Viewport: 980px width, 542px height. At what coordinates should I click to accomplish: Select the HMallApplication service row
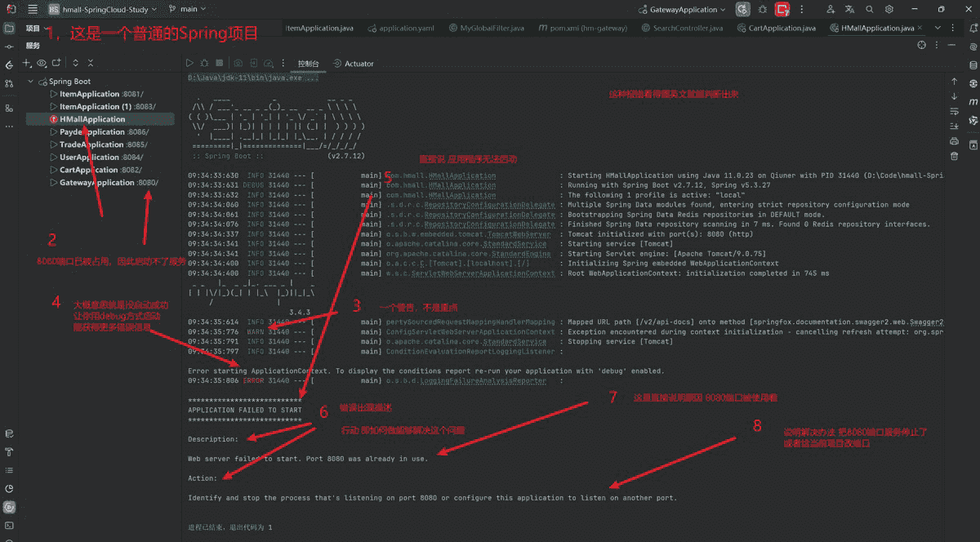click(100, 119)
